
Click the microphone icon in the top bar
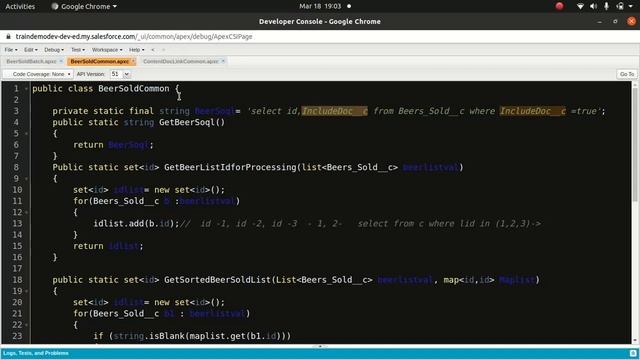[x=607, y=7]
